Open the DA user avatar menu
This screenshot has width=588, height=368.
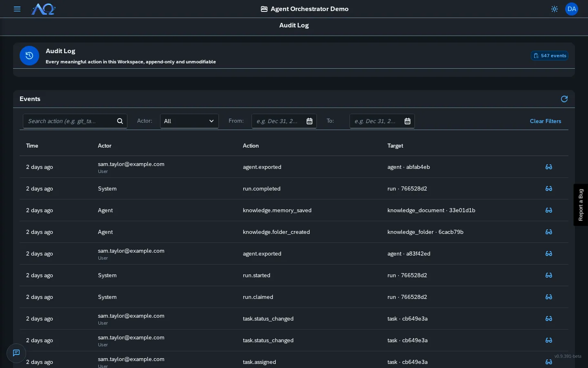point(572,9)
